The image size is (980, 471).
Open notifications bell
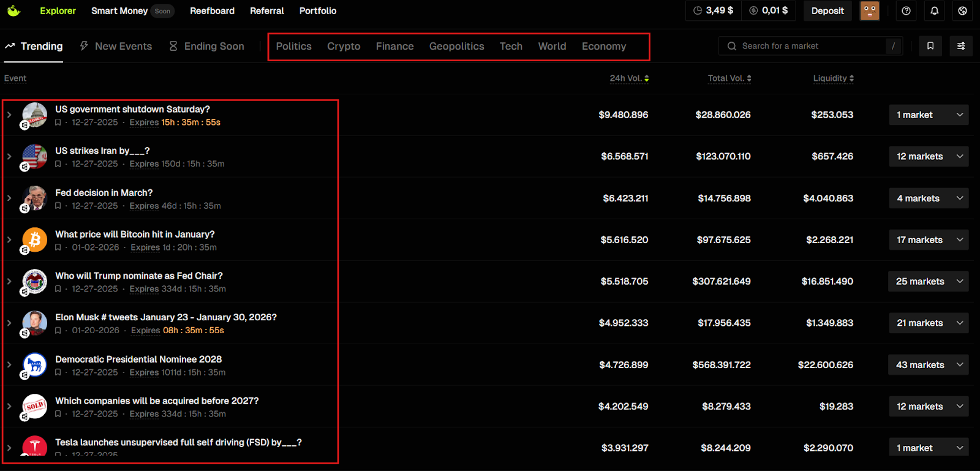(x=935, y=10)
